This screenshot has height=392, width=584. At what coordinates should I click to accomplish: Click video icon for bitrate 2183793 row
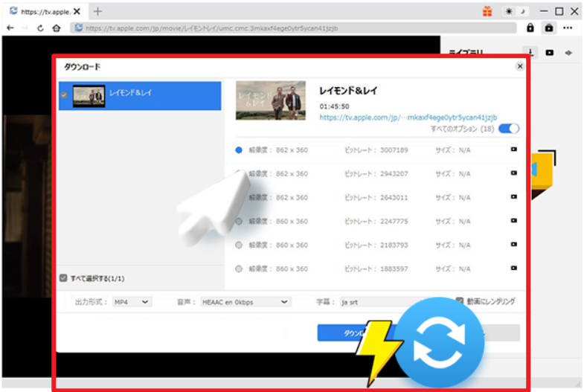click(513, 244)
